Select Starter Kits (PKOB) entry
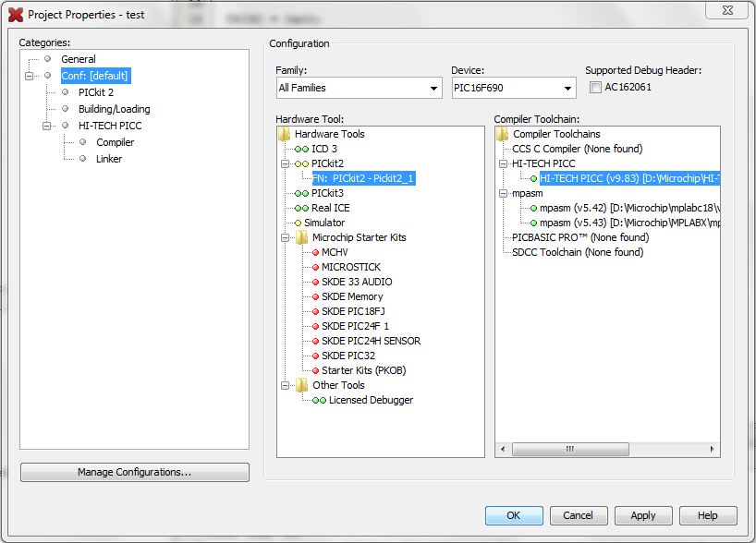756x543 pixels. (363, 370)
